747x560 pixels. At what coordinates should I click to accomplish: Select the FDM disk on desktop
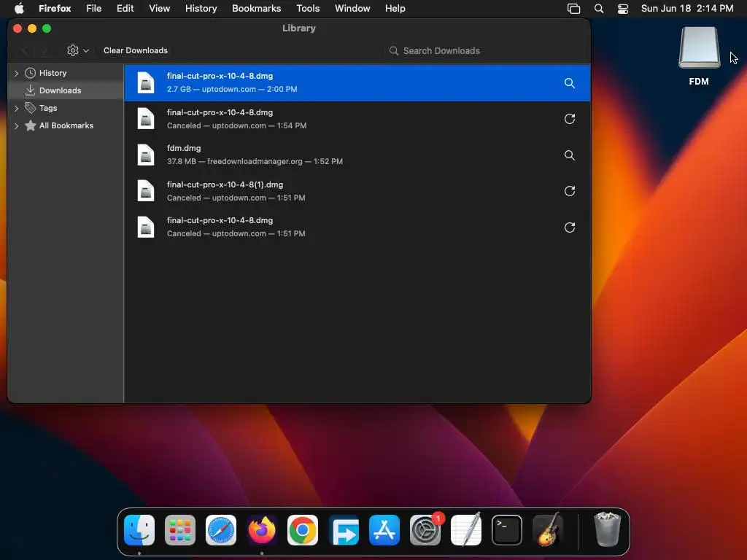click(699, 56)
